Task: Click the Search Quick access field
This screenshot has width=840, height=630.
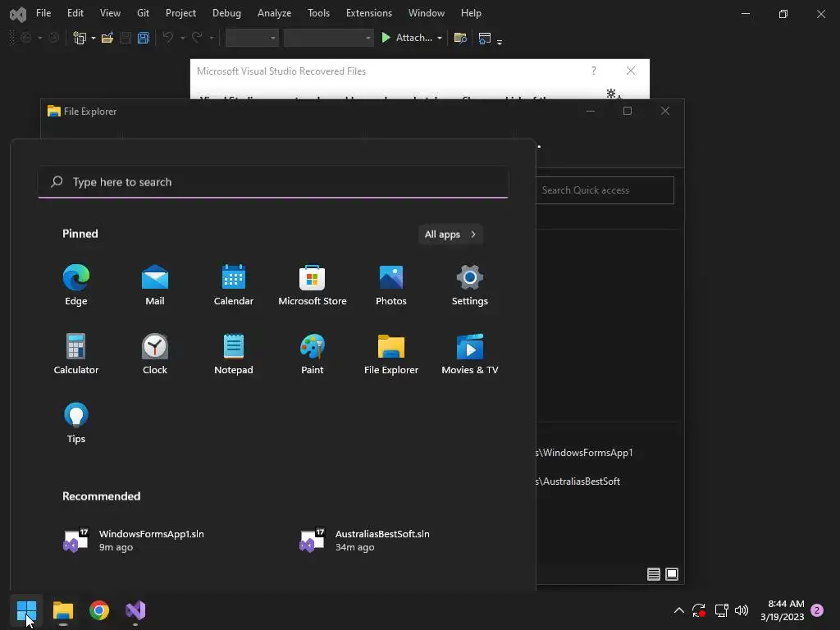Action: [605, 190]
